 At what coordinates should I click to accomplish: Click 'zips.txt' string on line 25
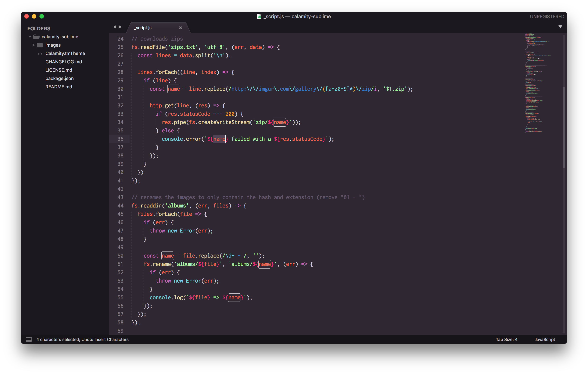[183, 47]
